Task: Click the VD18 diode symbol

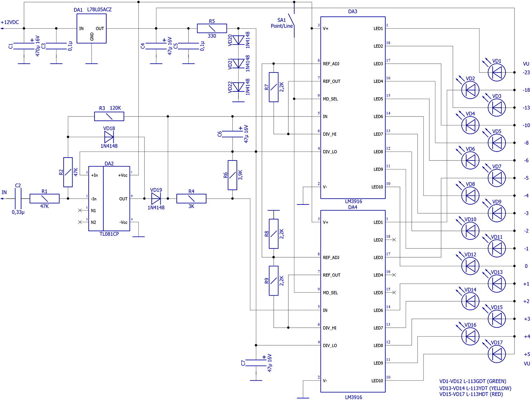Action: (x=109, y=137)
